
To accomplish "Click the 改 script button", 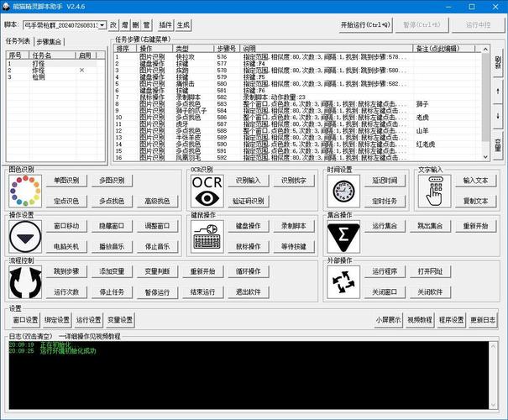I will (113, 25).
